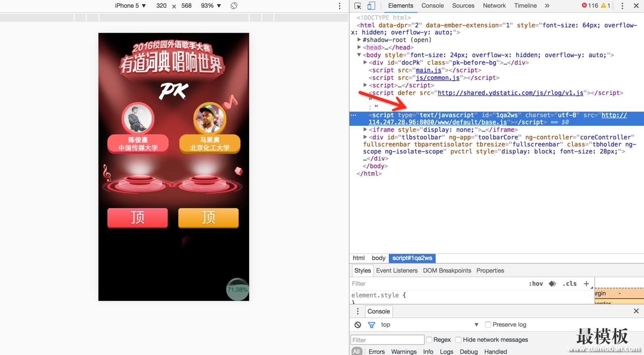
Task: Click the device width field 320
Action: point(161,6)
